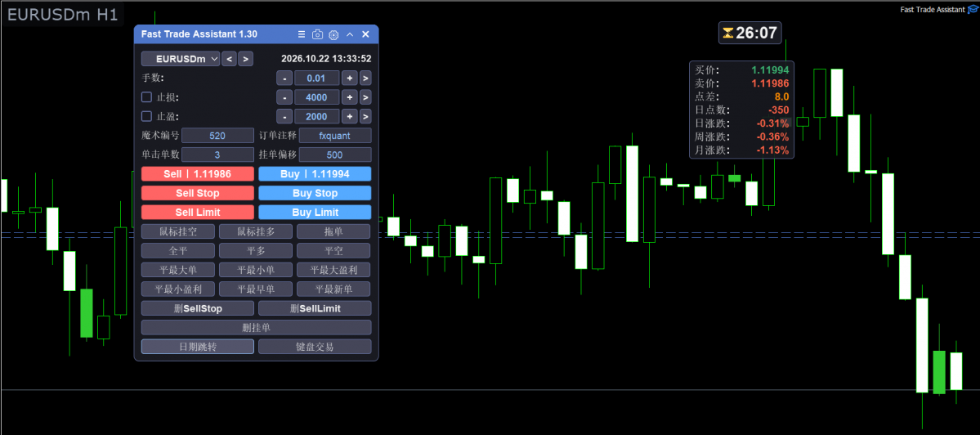
Task: Increase take profit value with plus
Action: [349, 116]
